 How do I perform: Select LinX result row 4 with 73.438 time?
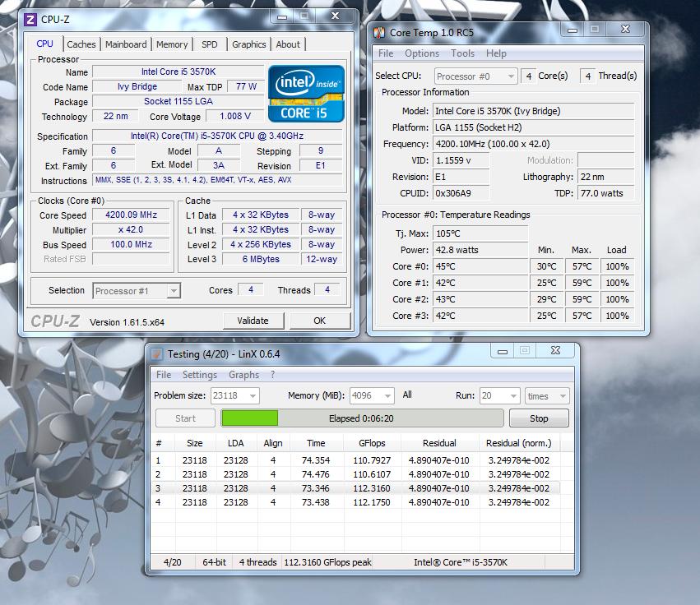click(x=355, y=502)
